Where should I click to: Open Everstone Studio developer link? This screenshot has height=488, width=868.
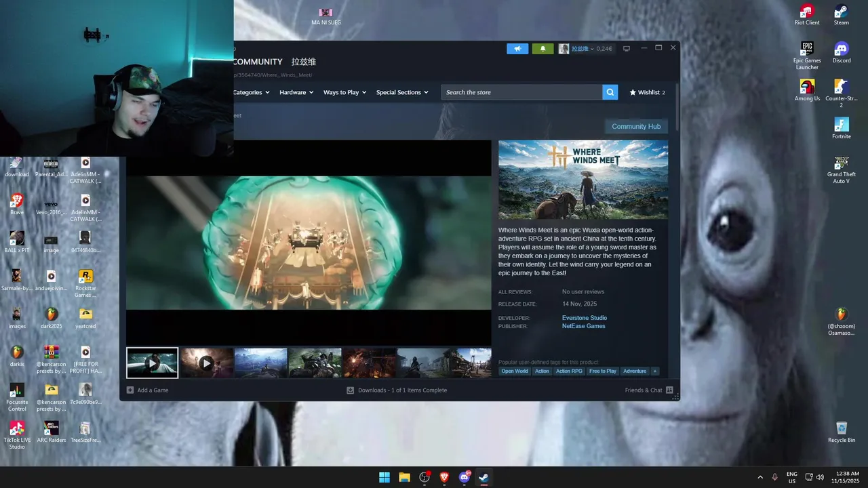pyautogui.click(x=585, y=318)
